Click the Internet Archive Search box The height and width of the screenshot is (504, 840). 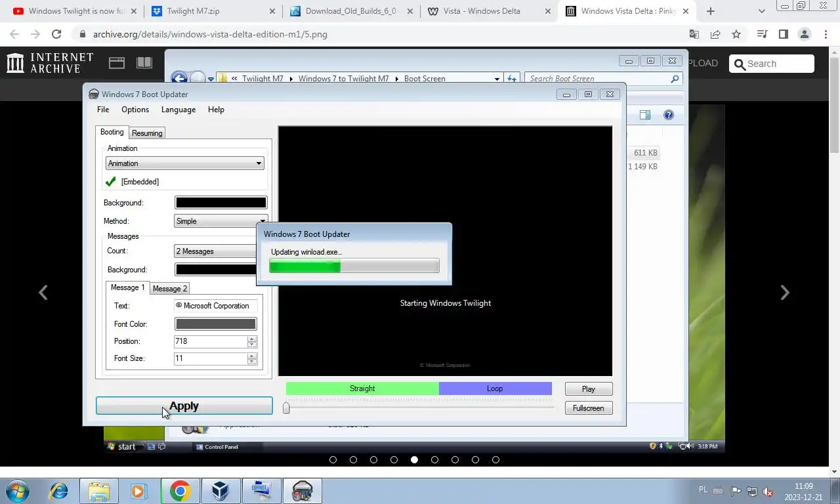(772, 64)
